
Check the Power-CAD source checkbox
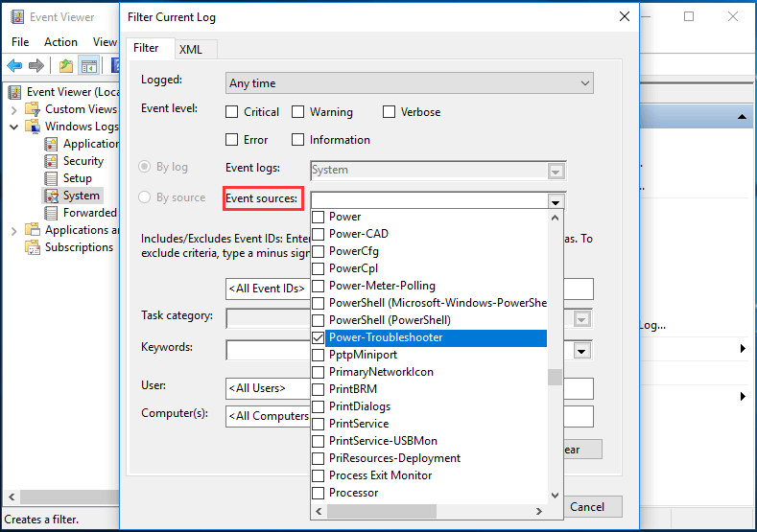(318, 235)
